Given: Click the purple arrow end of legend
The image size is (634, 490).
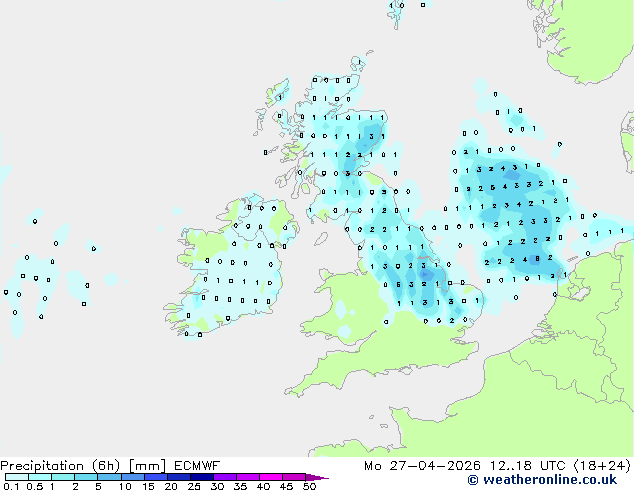Looking at the screenshot, I should click(x=317, y=477).
